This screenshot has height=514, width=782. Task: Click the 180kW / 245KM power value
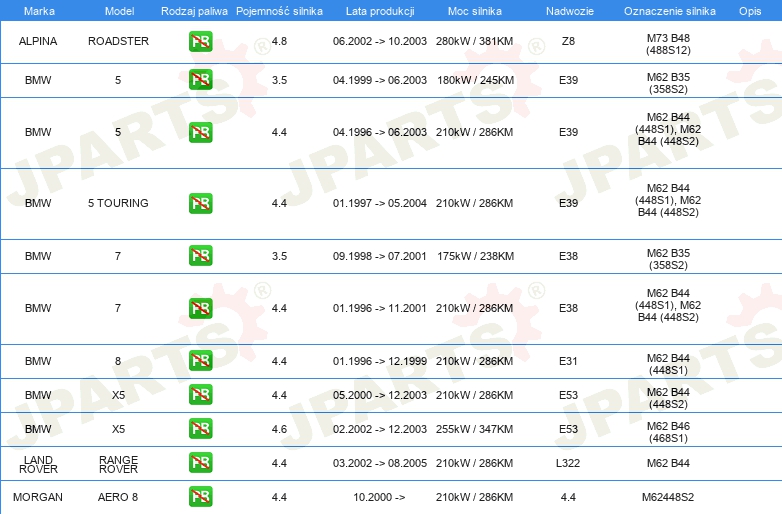(475, 80)
